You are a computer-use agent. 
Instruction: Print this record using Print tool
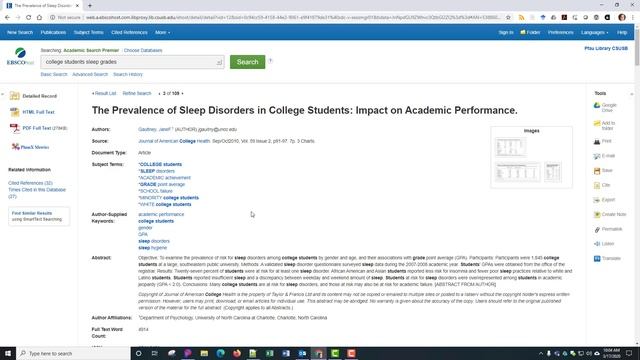coord(602,141)
